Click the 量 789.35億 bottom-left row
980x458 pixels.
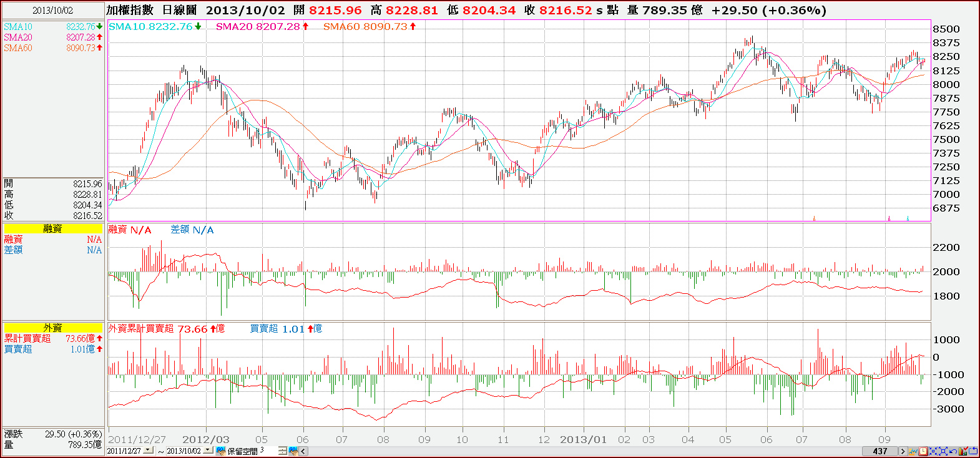pos(53,444)
